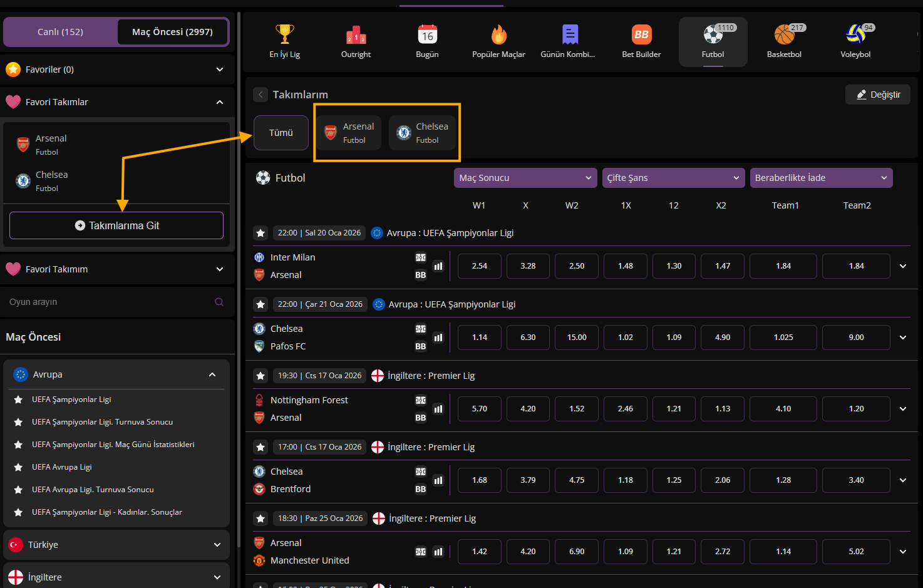Click the Arsenal crest in Favori Takımlar
This screenshot has height=588, width=923.
click(x=23, y=145)
